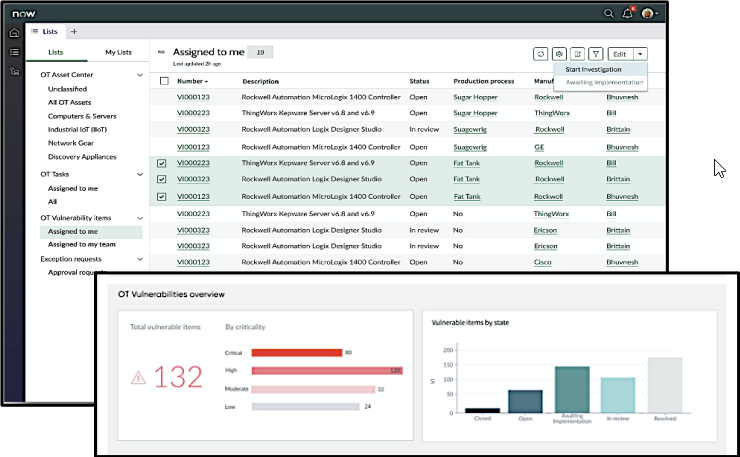The height and width of the screenshot is (457, 740).
Task: Open the hierarchy icon in sidebar
Action: click(x=15, y=72)
